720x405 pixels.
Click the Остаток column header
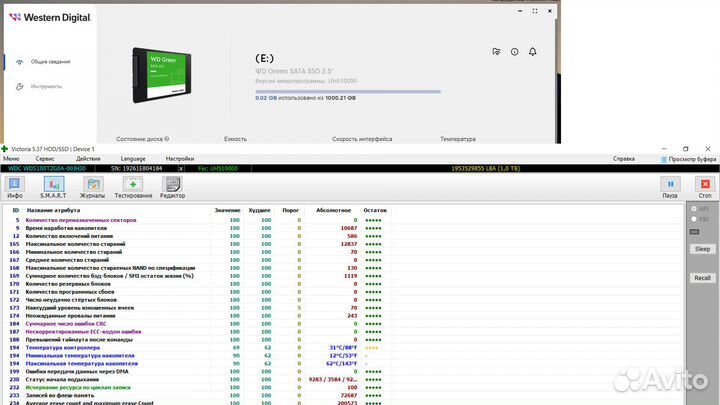tap(375, 210)
